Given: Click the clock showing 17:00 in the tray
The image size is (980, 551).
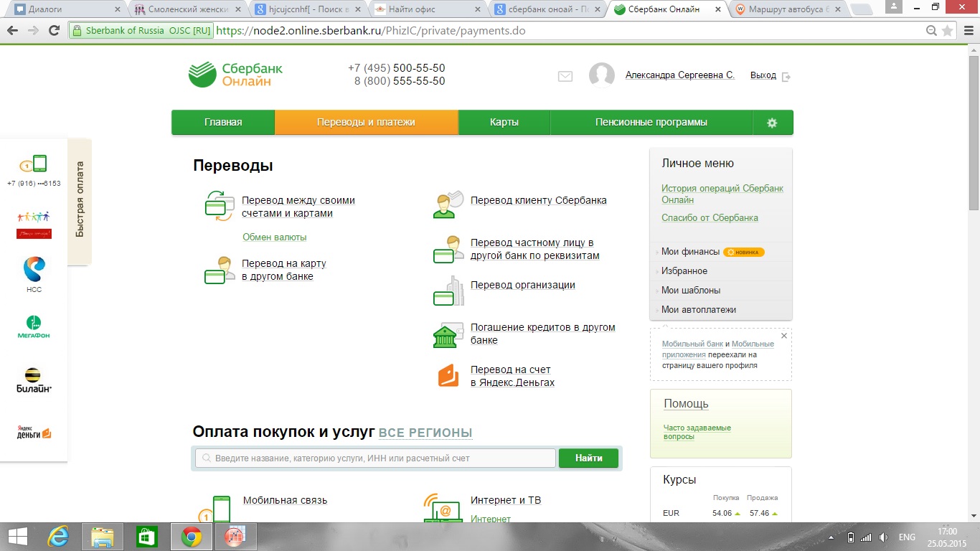Looking at the screenshot, I should 948,532.
